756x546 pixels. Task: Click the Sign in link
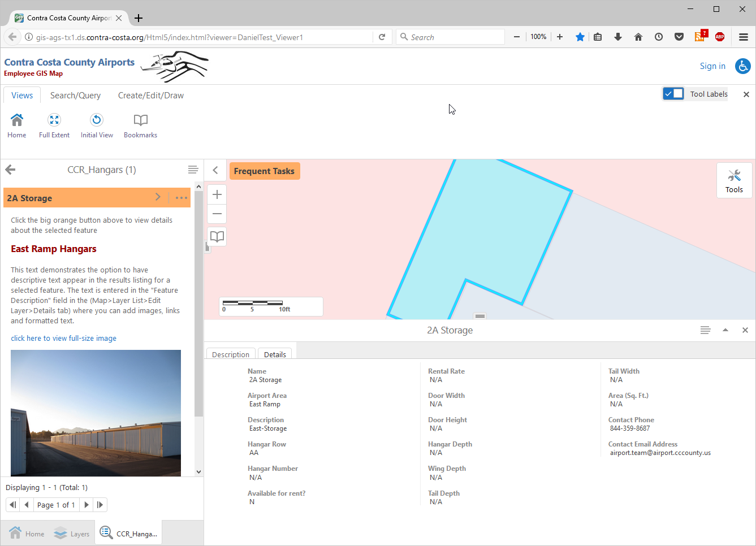tap(712, 66)
